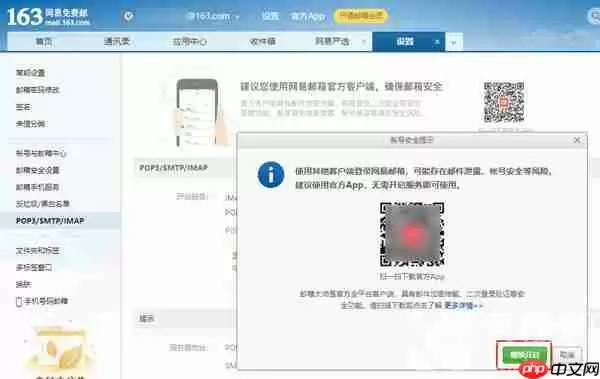Viewport: 600px width, 379px height.
Task: Open 帐号与邮箱中心 in the sidebar
Action: (x=41, y=154)
